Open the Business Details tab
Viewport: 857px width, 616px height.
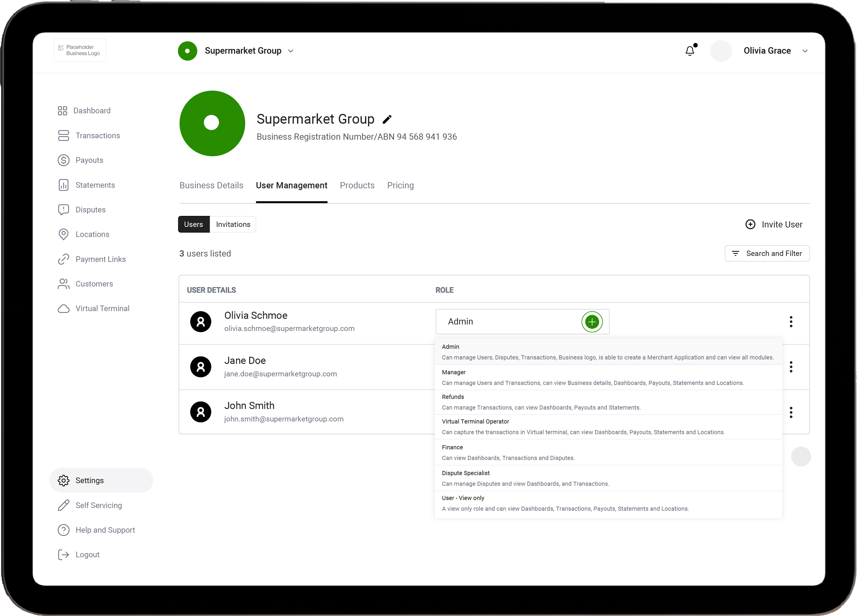pos(211,185)
